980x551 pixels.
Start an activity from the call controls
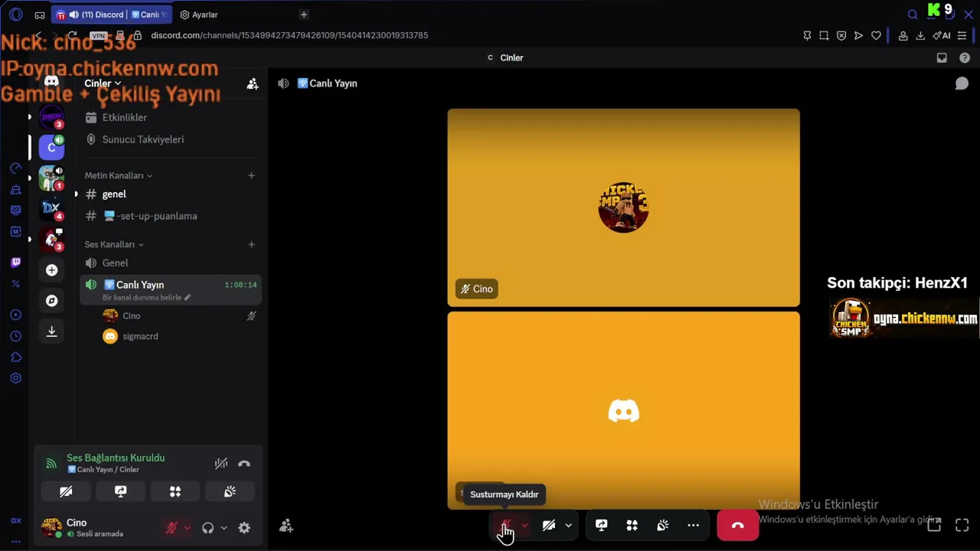(632, 526)
